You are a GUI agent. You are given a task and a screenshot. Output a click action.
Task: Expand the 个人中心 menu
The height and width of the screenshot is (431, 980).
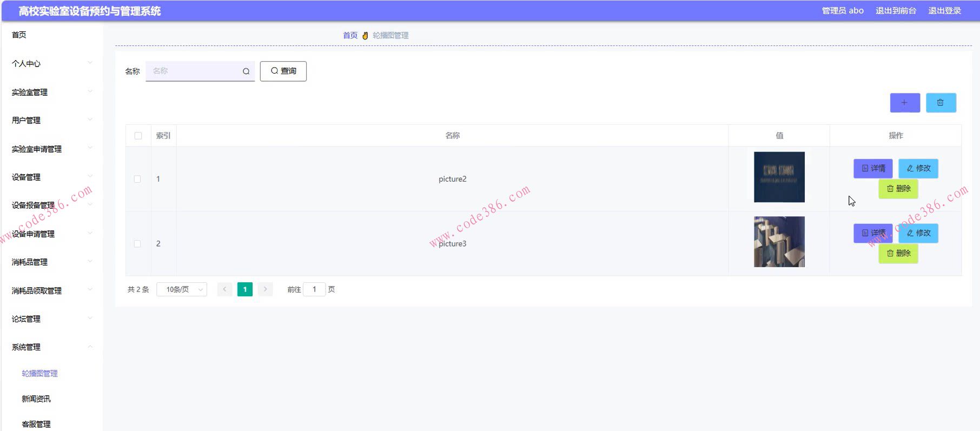click(x=51, y=63)
